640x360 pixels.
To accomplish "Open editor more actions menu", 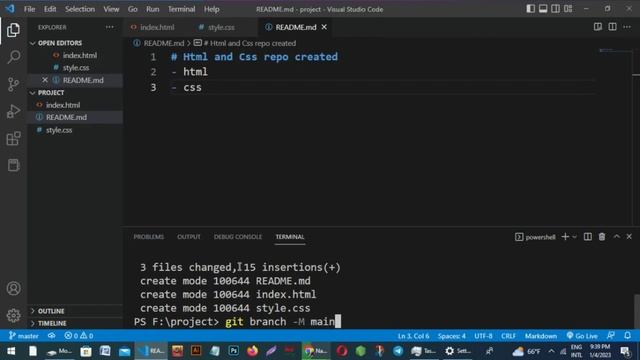I will (627, 27).
